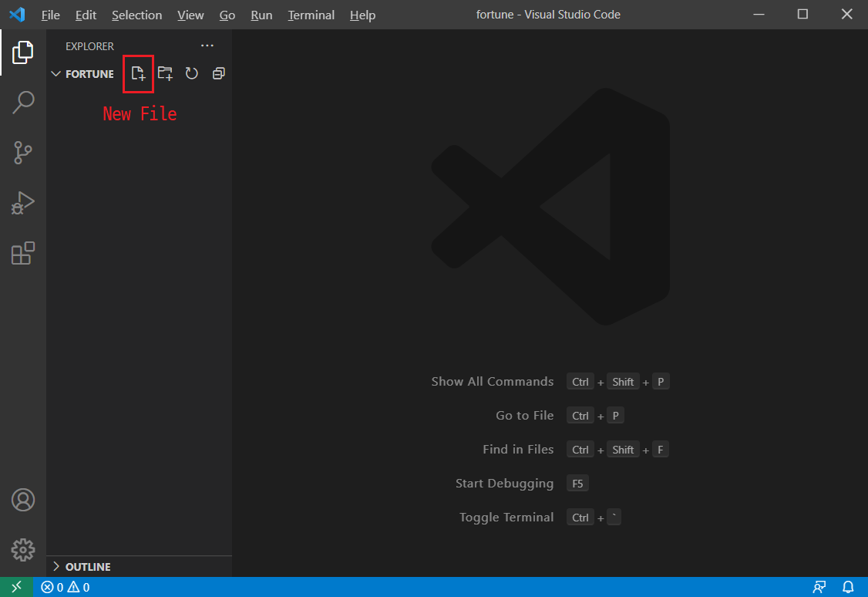868x597 pixels.
Task: Open notifications bell in status bar
Action: coord(847,586)
